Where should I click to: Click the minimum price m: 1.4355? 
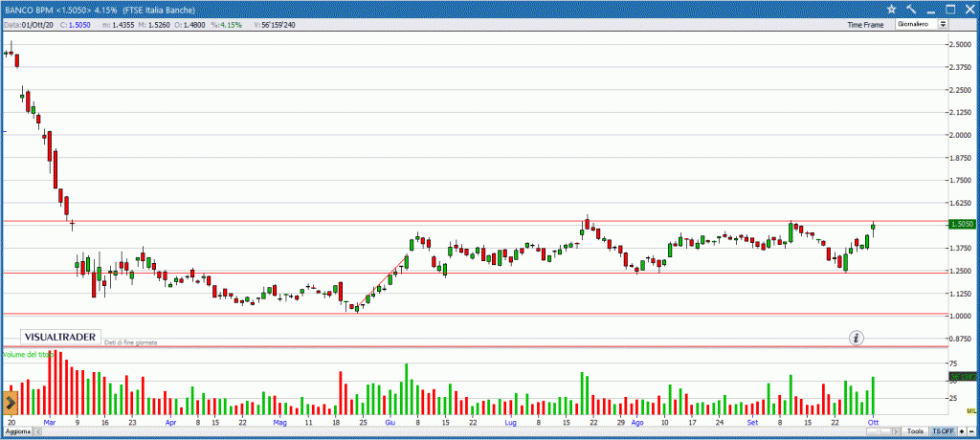click(118, 25)
